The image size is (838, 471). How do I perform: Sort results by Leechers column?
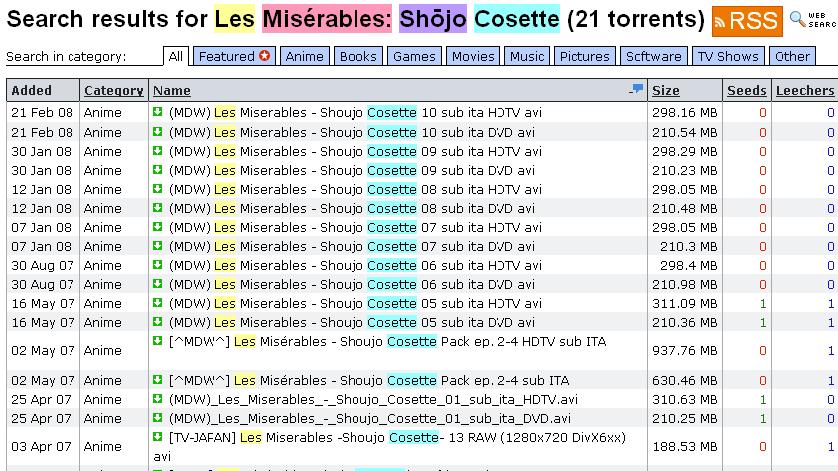(805, 90)
